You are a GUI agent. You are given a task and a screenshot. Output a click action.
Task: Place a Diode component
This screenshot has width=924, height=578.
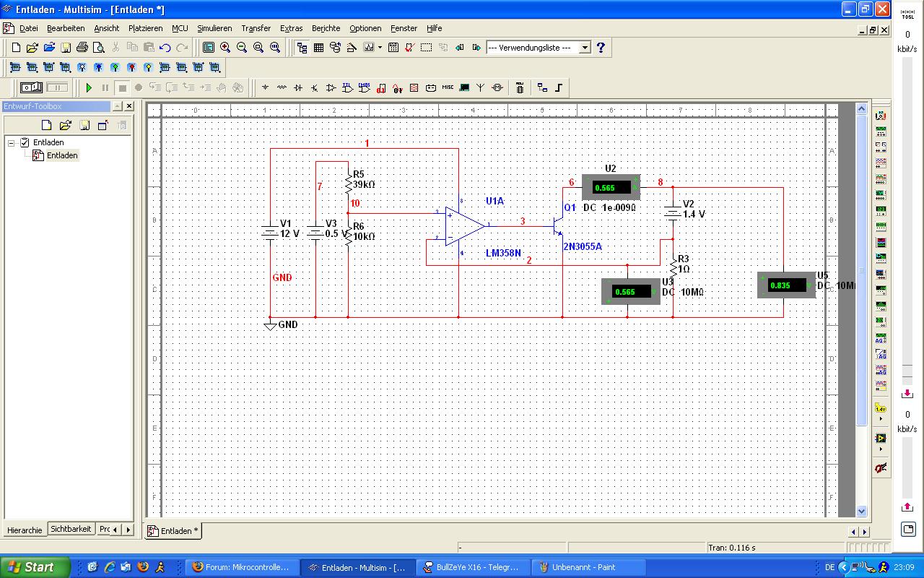coord(298,87)
